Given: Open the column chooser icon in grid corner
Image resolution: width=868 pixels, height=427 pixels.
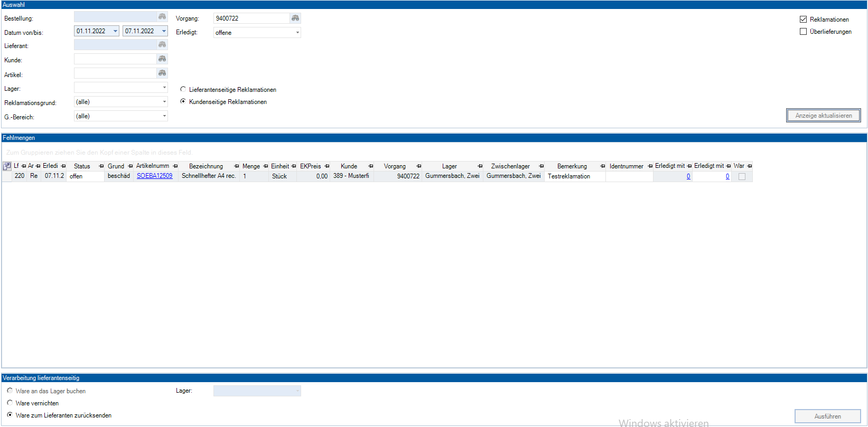Looking at the screenshot, I should (x=7, y=166).
